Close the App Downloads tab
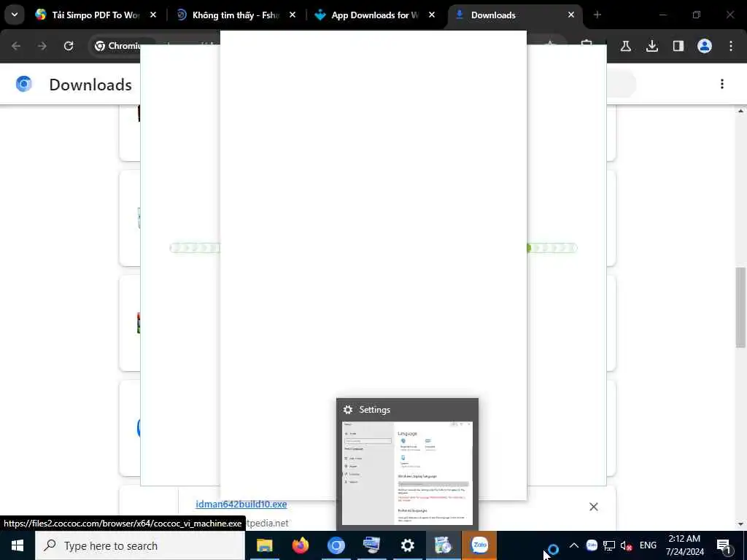 point(432,15)
